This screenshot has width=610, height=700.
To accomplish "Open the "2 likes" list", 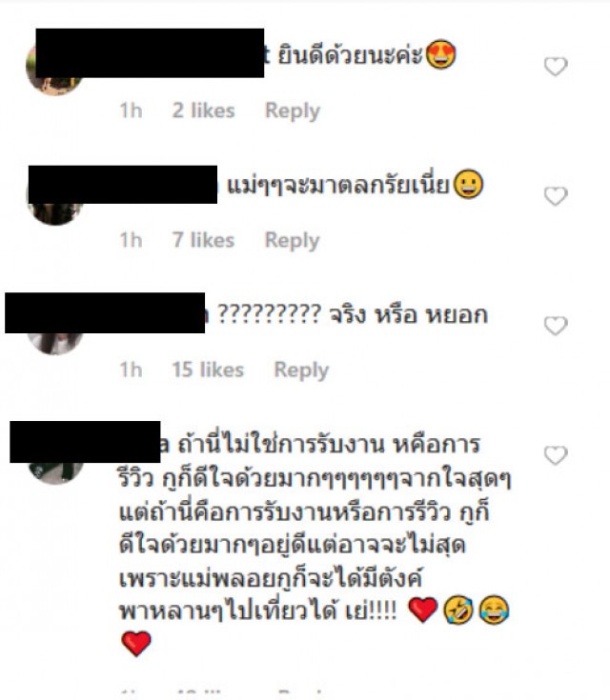I will coord(203,110).
